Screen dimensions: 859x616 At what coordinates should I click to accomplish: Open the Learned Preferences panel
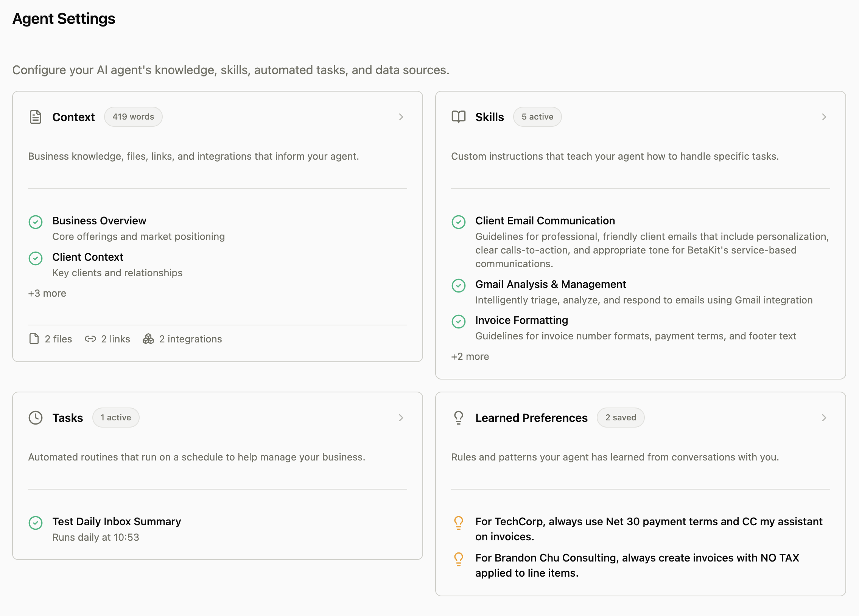pyautogui.click(x=824, y=418)
